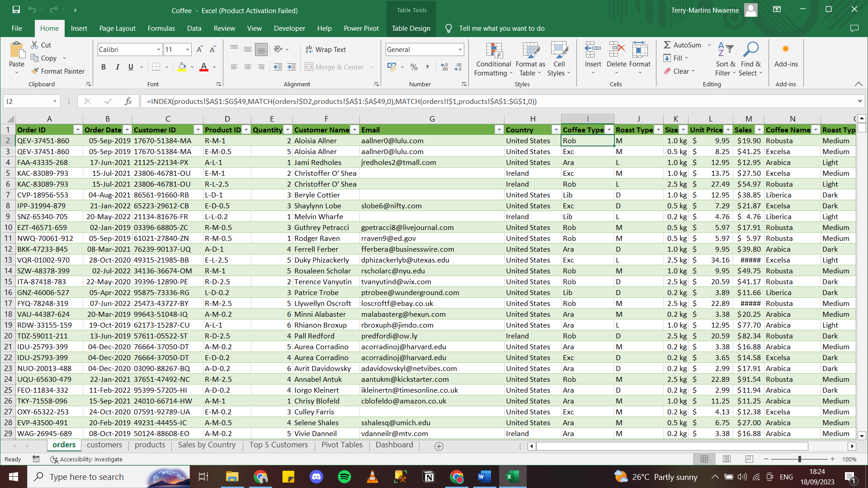
Task: Toggle Bold formatting
Action: (104, 67)
